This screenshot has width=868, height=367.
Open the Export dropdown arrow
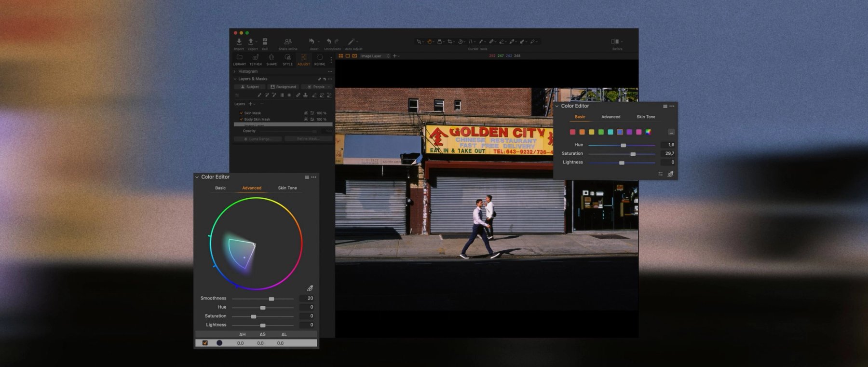click(x=257, y=41)
